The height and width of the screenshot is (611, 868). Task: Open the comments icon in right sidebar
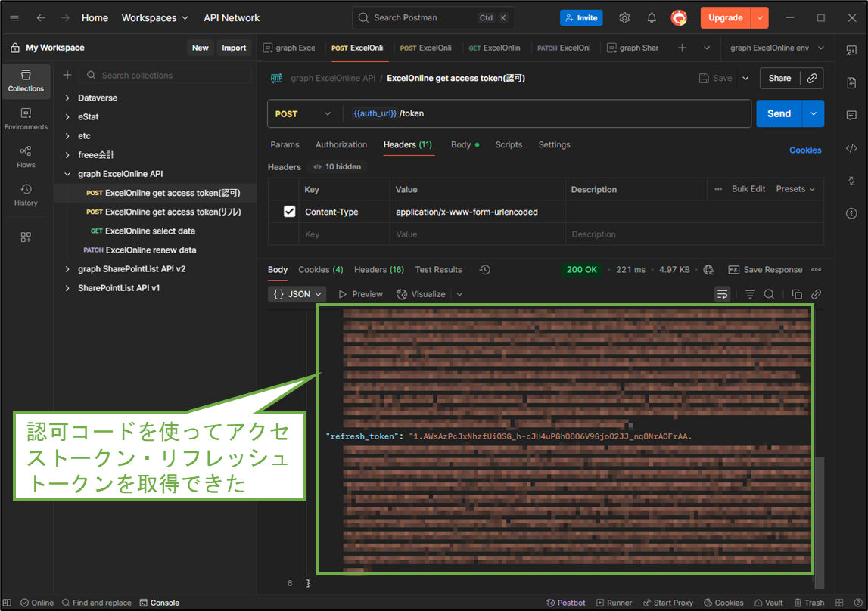tap(851, 116)
